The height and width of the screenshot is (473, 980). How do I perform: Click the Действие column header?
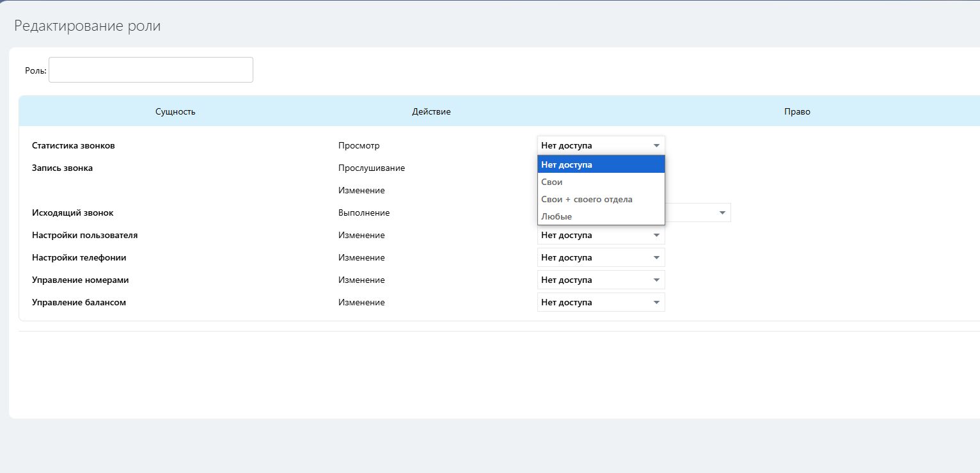(431, 111)
